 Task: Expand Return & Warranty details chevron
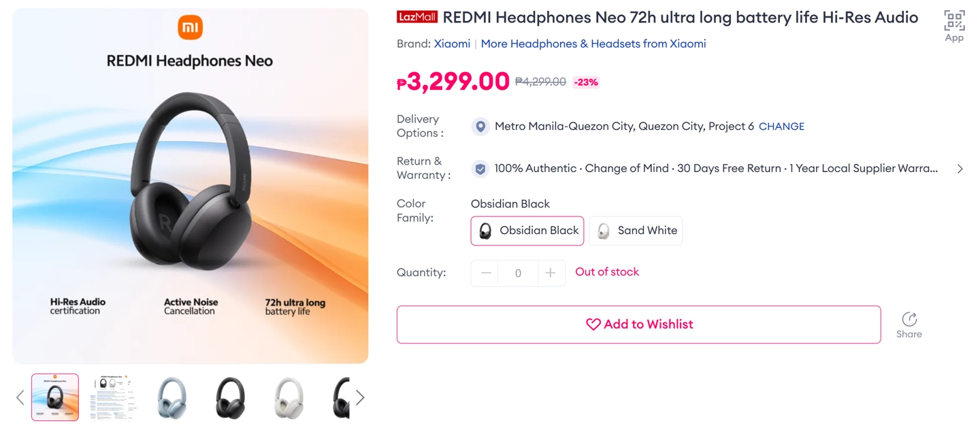[960, 169]
